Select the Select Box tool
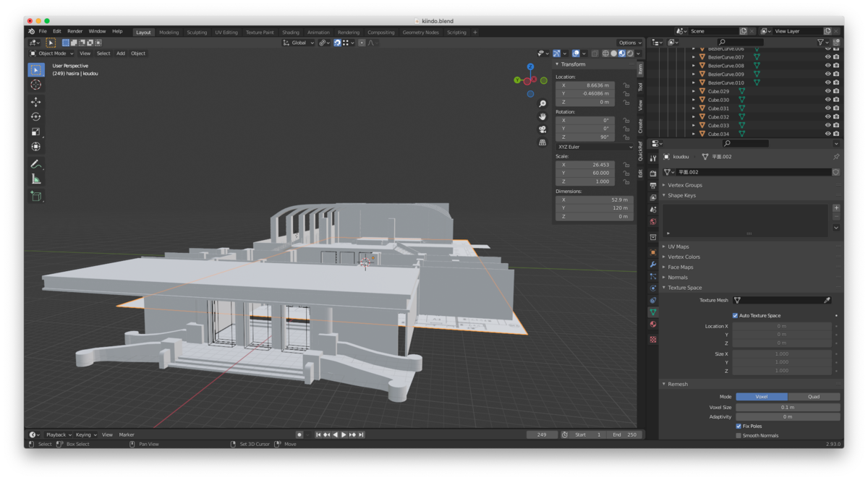Viewport: 868px width, 480px height. pyautogui.click(x=36, y=70)
